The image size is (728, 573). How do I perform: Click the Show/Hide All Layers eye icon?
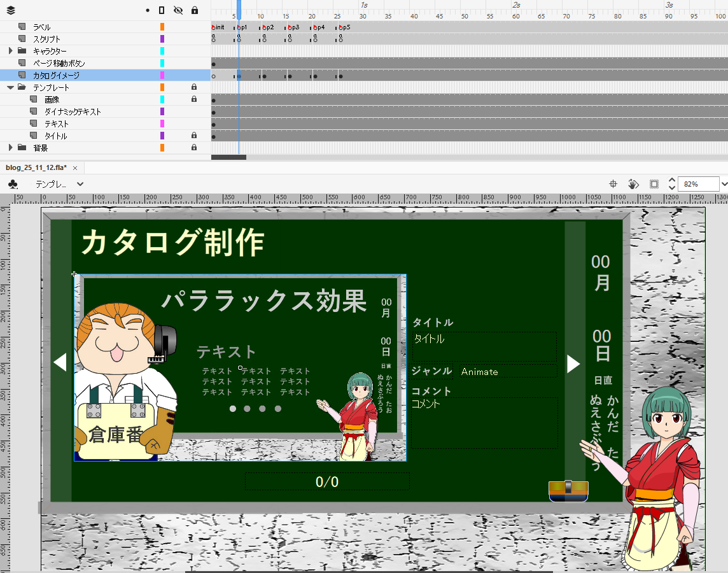[177, 10]
